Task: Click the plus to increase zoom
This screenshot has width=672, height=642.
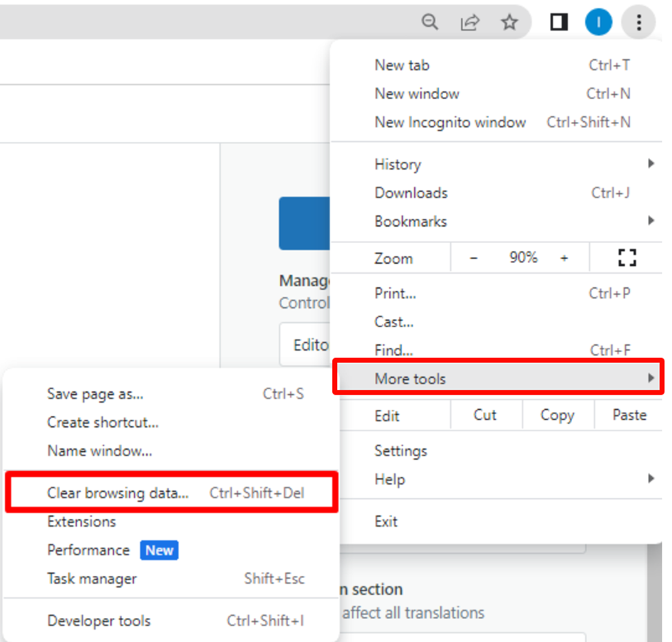Action: [x=564, y=257]
